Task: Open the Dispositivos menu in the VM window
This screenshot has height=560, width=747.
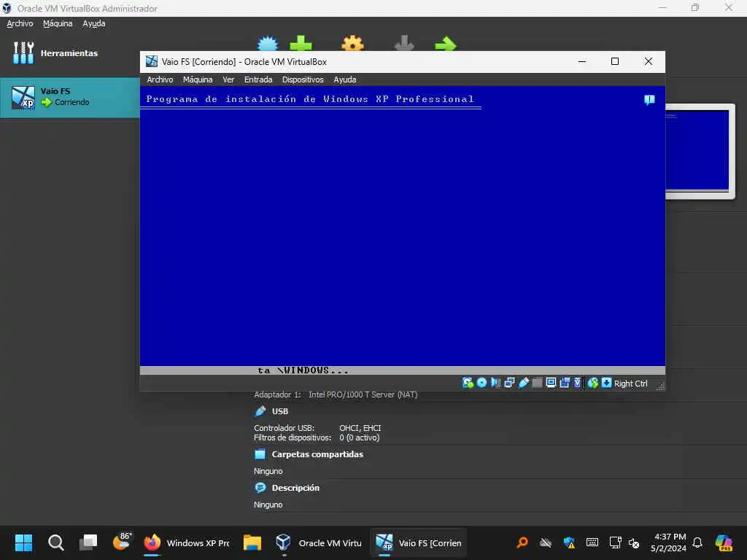Action: coord(303,79)
